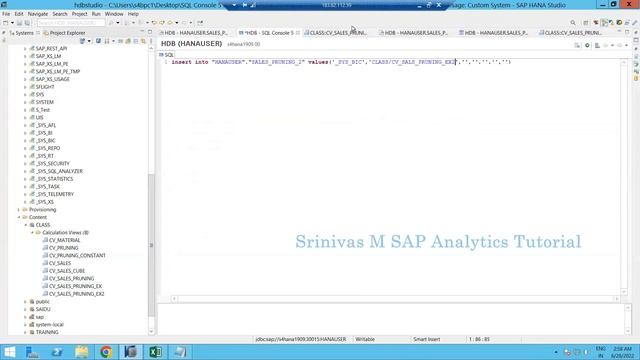Screen dimensions: 640x360
Task: Open the Help menu
Action: click(133, 14)
